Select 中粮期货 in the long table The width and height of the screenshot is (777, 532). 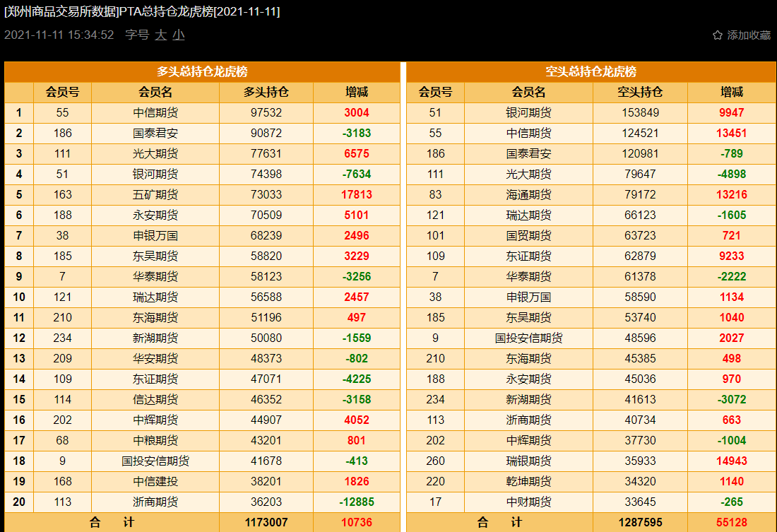[155, 441]
